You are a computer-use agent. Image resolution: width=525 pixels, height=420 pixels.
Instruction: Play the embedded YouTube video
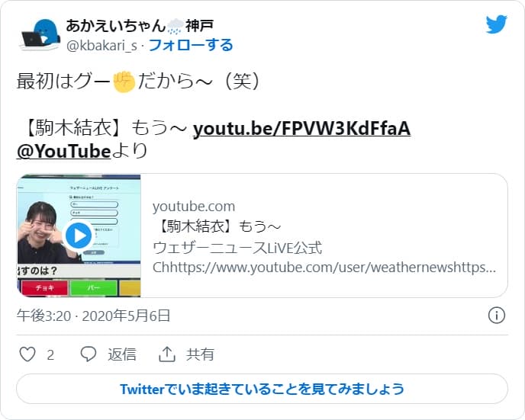click(79, 236)
